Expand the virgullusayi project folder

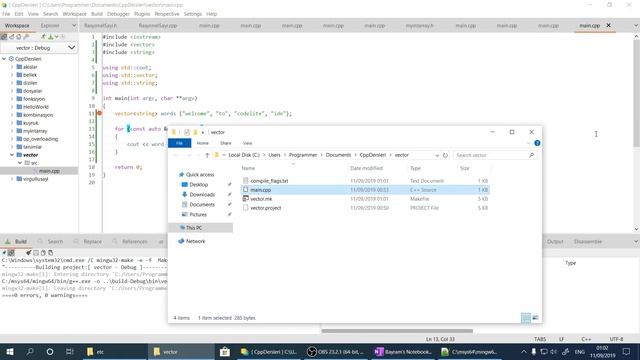[12, 179]
